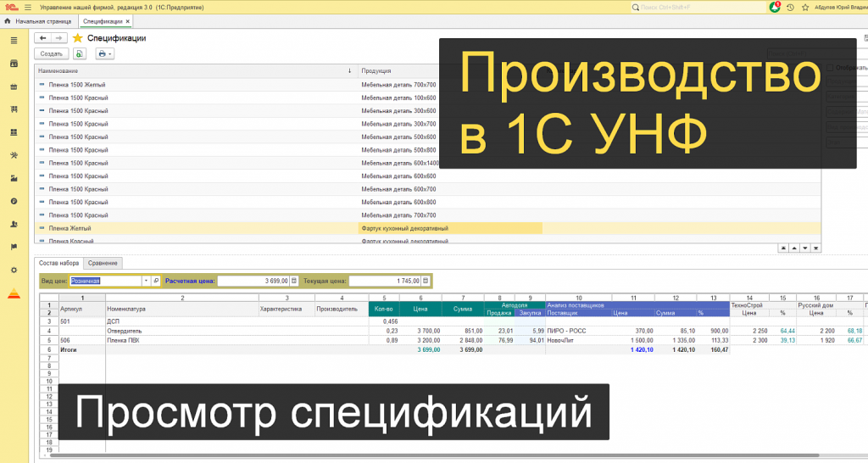Click the Пленка ПВХ nomenclature cell
Screen dimensions: 868x463
(x=182, y=340)
